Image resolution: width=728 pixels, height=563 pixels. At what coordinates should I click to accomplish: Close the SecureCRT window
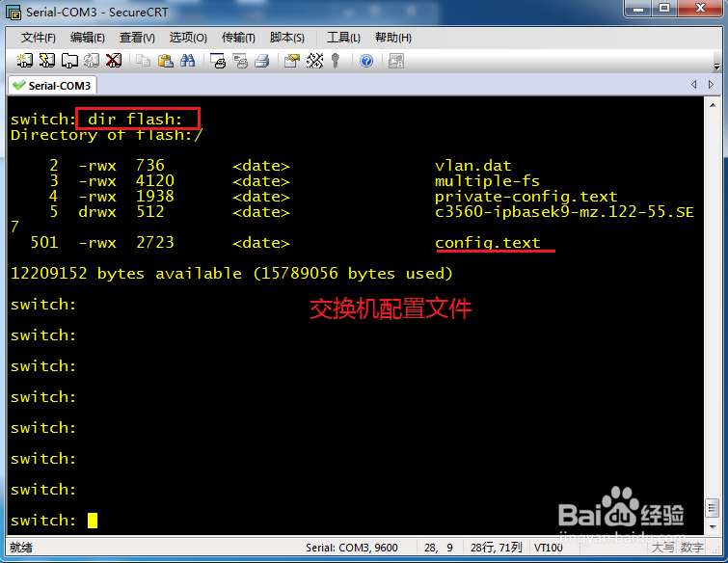point(700,9)
